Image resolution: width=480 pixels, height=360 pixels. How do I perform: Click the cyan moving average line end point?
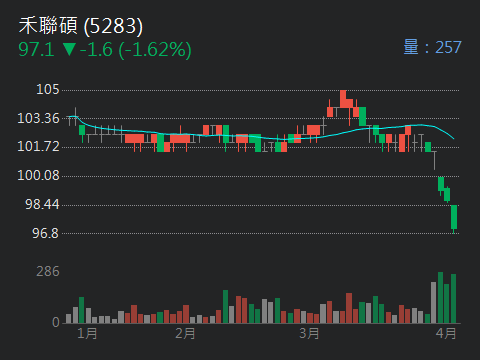(x=454, y=138)
